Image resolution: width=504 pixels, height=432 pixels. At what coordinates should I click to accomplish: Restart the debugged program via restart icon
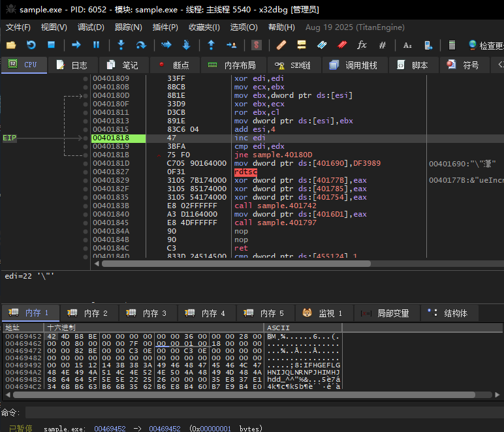click(31, 45)
